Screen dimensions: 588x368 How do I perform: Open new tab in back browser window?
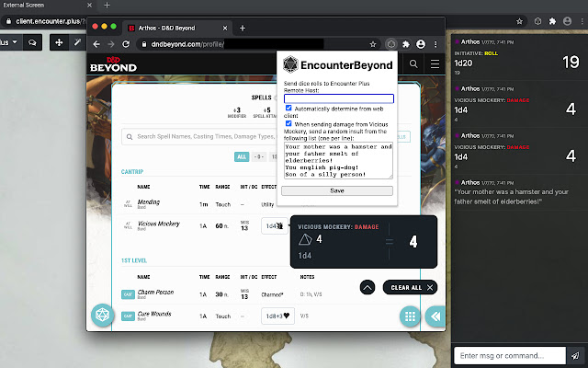click(x=107, y=6)
